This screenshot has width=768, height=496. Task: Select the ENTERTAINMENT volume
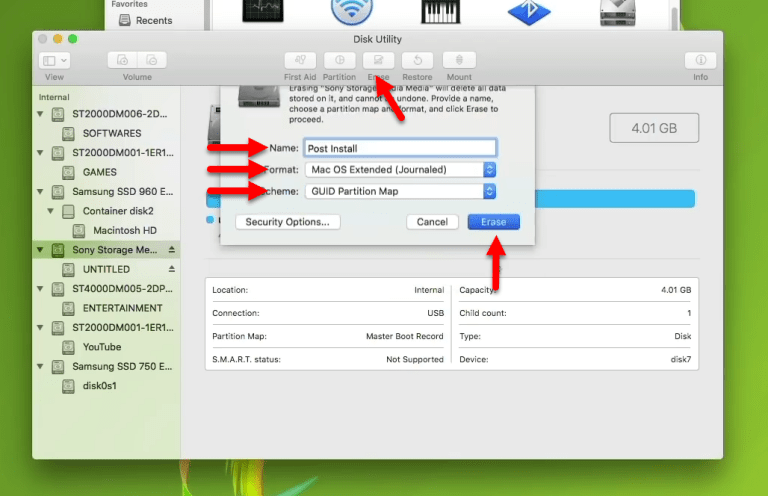click(x=122, y=308)
